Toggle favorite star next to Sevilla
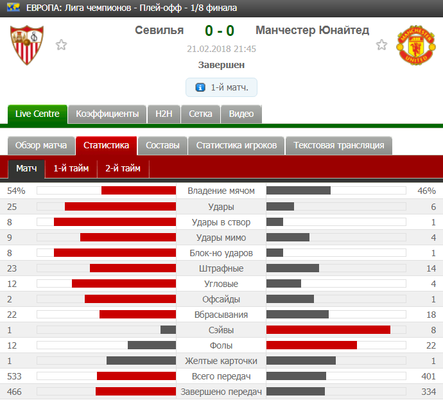The width and height of the screenshot is (443, 400). coord(61,45)
